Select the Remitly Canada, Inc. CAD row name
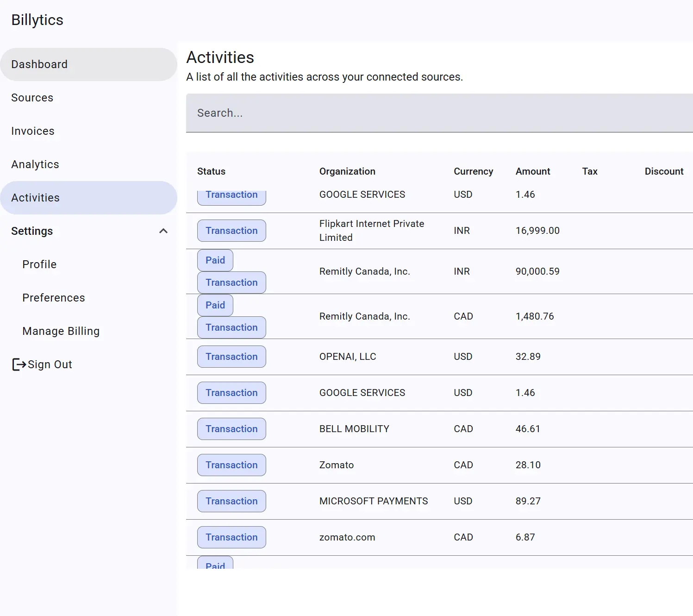This screenshot has height=616, width=693. click(x=365, y=316)
